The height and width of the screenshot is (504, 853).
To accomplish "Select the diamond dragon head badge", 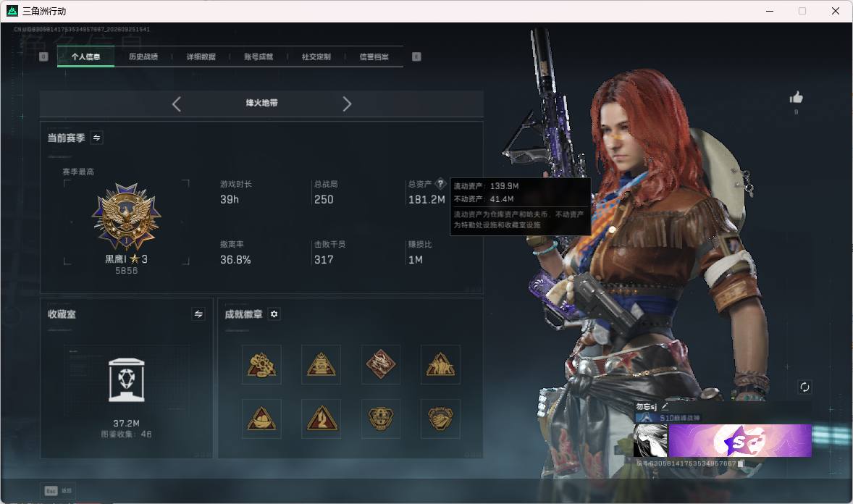I will (381, 365).
